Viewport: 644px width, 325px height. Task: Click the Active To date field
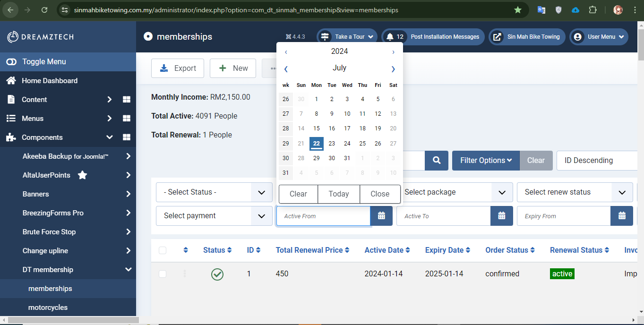(444, 216)
